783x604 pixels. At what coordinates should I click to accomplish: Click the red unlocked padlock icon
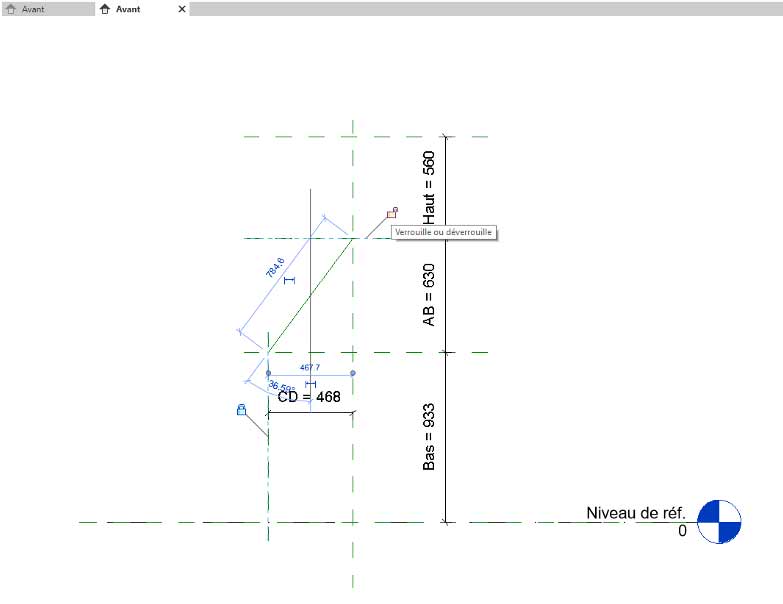[392, 213]
